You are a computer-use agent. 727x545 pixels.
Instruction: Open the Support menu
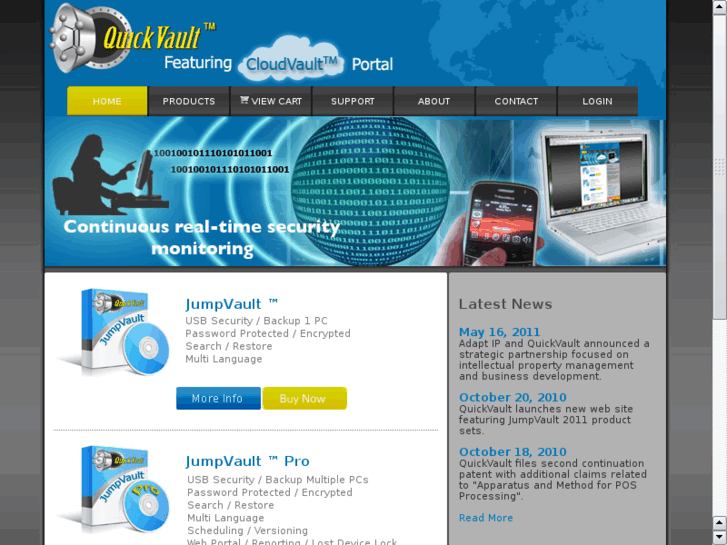click(x=353, y=101)
